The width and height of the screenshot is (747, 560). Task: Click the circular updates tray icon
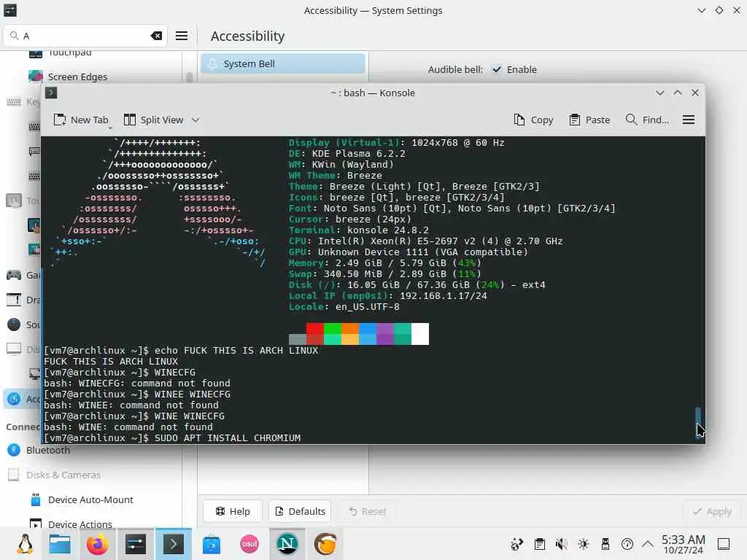point(627,544)
